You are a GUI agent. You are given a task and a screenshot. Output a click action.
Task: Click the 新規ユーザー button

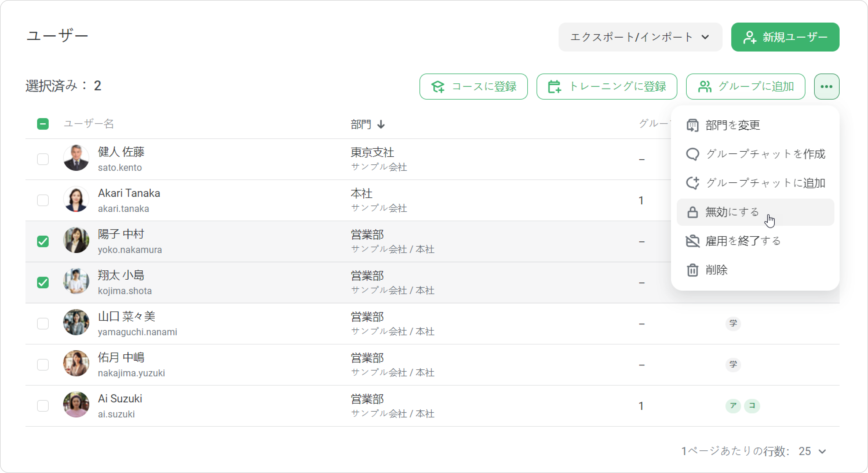[785, 37]
